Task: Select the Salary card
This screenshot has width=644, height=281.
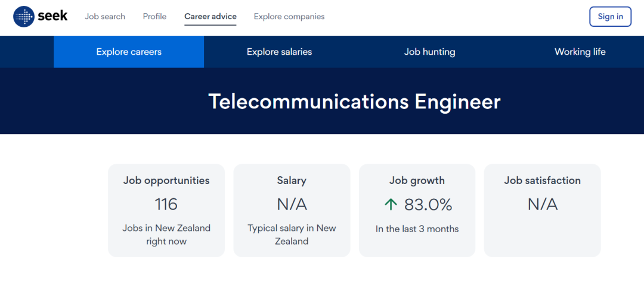Action: [292, 210]
